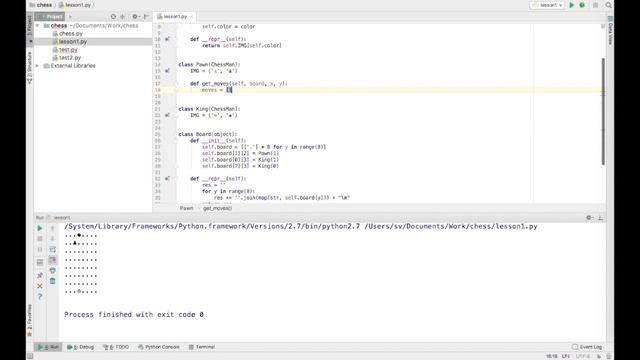This screenshot has height=360, width=640.
Task: Click the lesson1.py breadcrumb in navigation bar
Action: (x=75, y=5)
